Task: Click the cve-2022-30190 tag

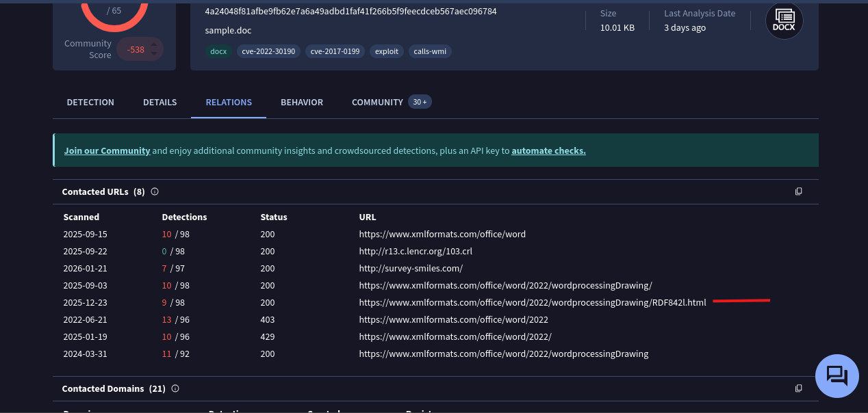Action: 268,51
